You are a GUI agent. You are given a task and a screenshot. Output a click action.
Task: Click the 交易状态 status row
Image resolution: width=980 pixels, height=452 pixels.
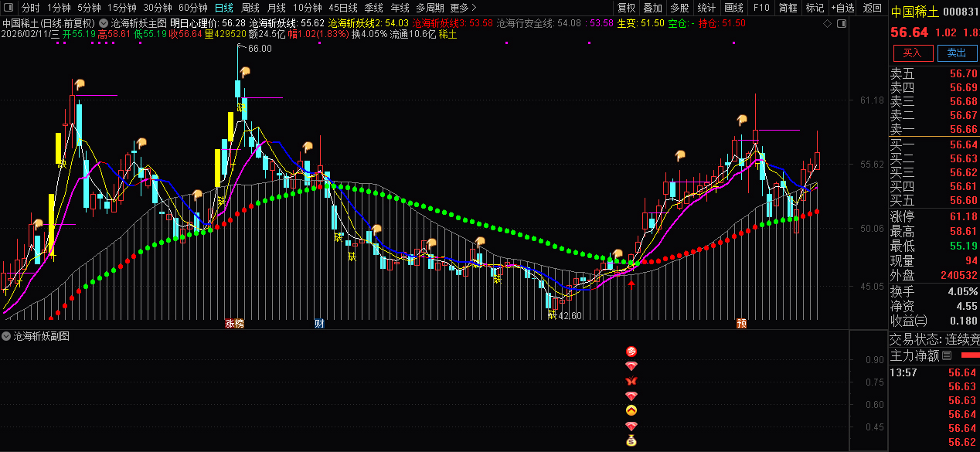(934, 339)
